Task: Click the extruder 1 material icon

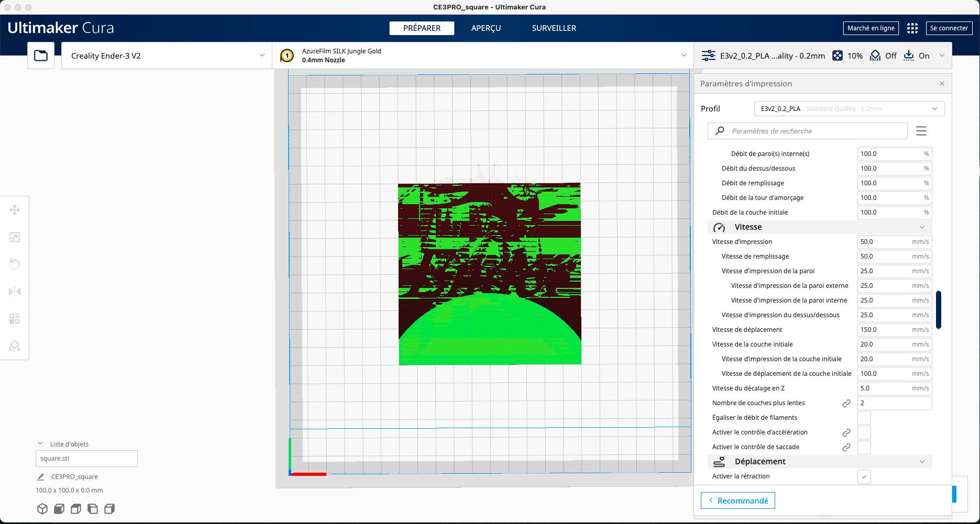Action: pos(287,55)
